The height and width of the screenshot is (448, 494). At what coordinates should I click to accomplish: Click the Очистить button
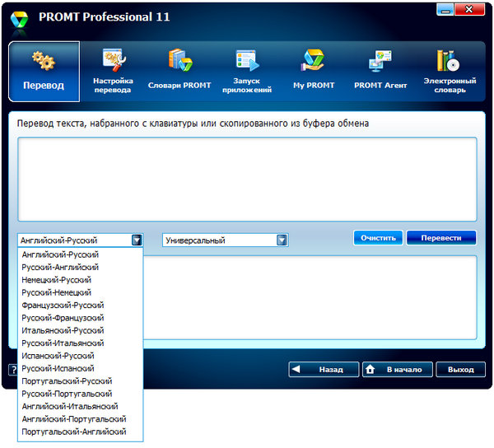(378, 238)
